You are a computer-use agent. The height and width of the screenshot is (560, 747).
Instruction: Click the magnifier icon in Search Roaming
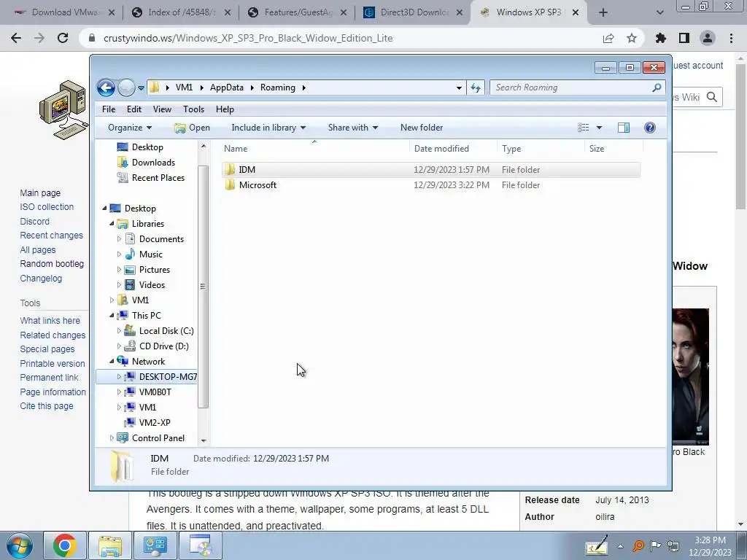click(657, 87)
